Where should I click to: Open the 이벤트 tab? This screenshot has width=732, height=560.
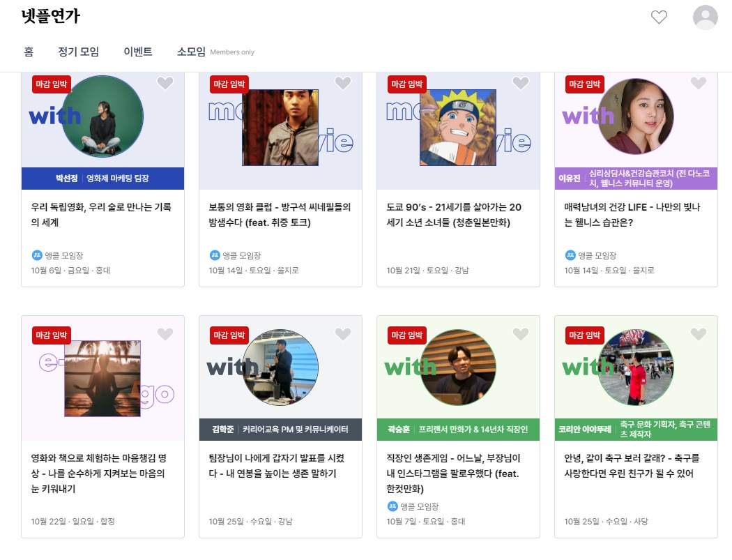[x=137, y=52]
